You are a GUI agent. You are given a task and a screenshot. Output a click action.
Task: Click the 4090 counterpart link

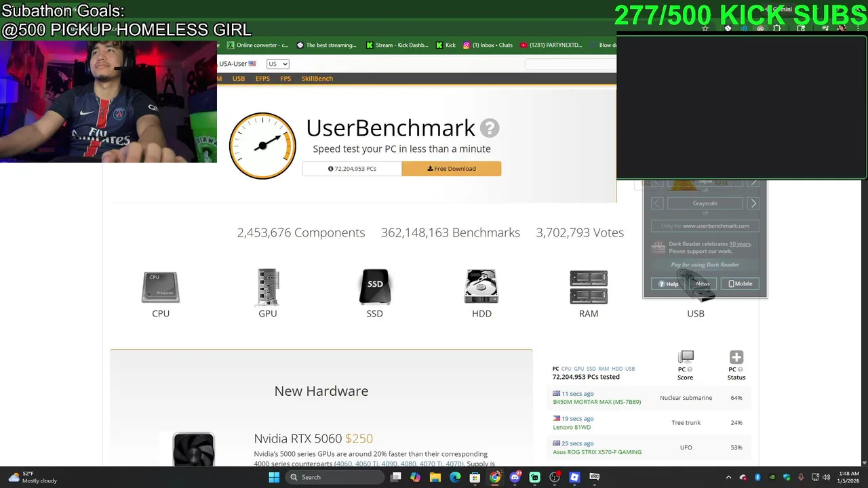pos(389,464)
